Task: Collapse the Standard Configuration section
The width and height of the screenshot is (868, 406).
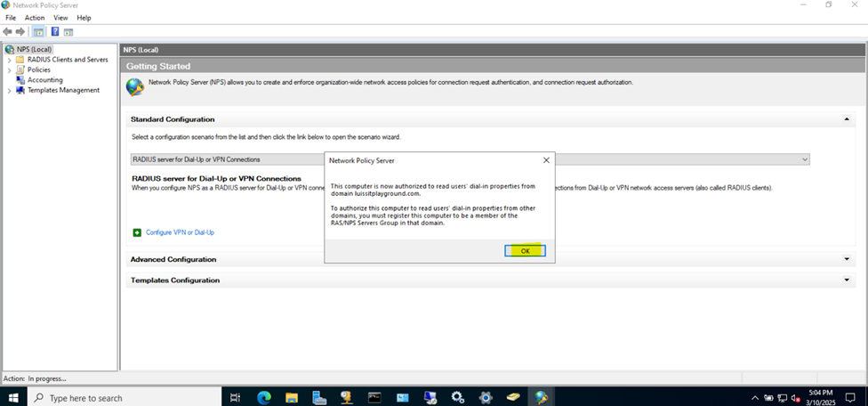Action: coord(846,119)
